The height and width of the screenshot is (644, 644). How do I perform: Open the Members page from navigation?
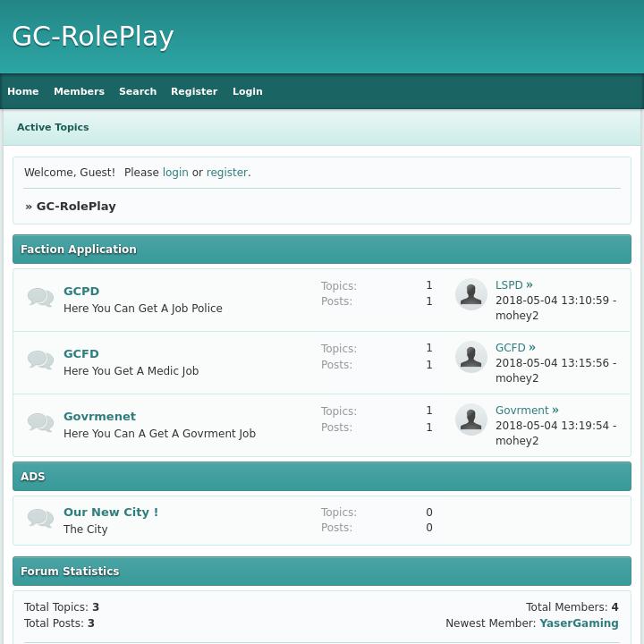pyautogui.click(x=79, y=91)
